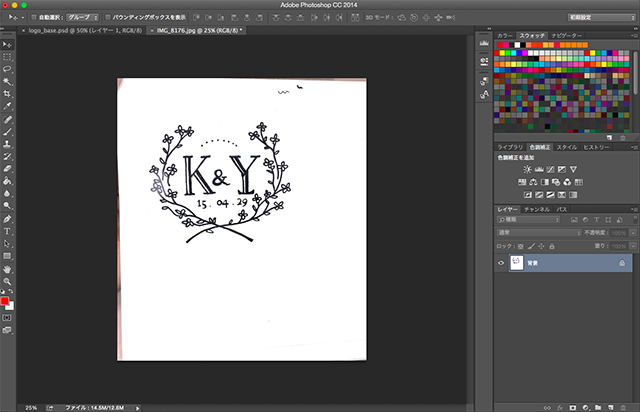
Task: Open the Swatches panel flyout menu
Action: click(x=634, y=36)
